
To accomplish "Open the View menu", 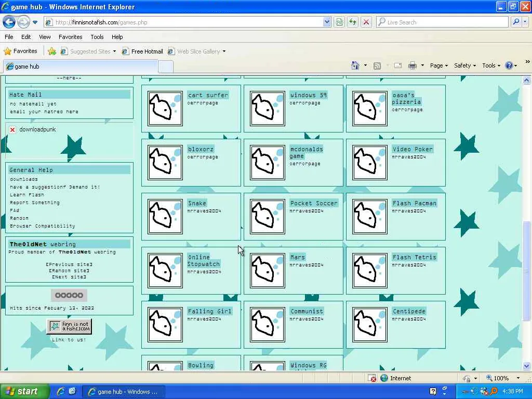I will point(45,37).
